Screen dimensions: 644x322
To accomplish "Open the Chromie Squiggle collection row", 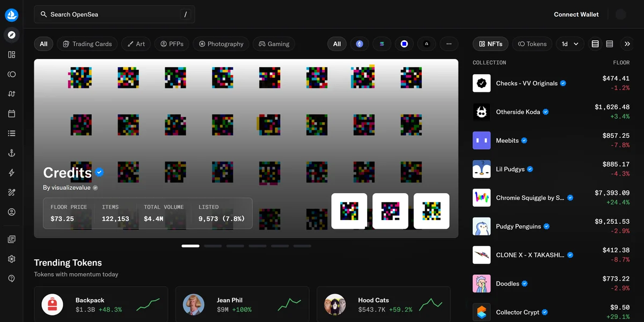I will [551, 198].
